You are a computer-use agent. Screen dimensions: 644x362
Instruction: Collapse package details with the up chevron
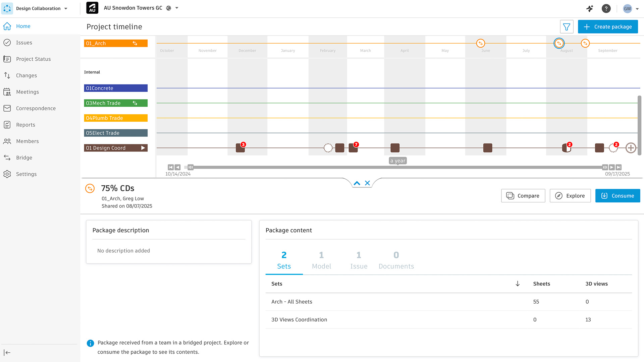point(357,183)
